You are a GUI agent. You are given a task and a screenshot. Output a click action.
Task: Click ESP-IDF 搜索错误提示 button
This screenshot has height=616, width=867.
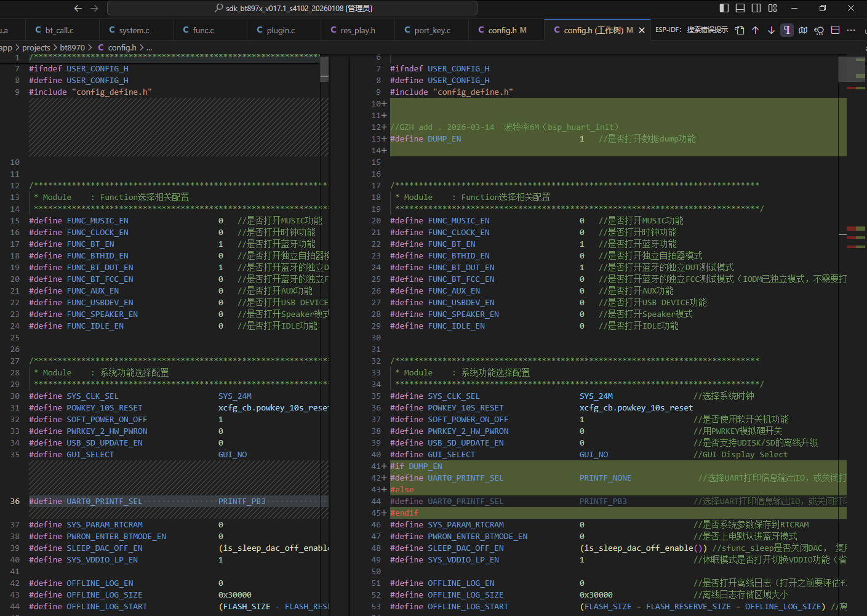click(x=692, y=30)
